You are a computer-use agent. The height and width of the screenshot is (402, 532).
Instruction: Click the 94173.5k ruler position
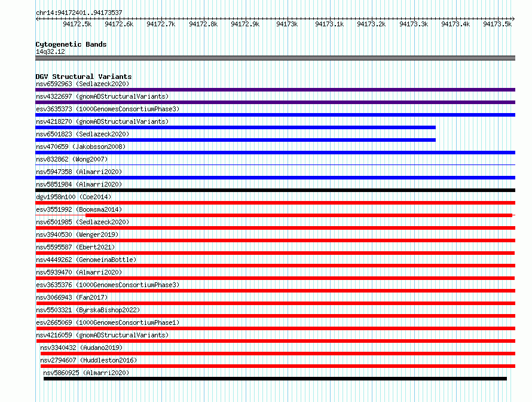497,24
